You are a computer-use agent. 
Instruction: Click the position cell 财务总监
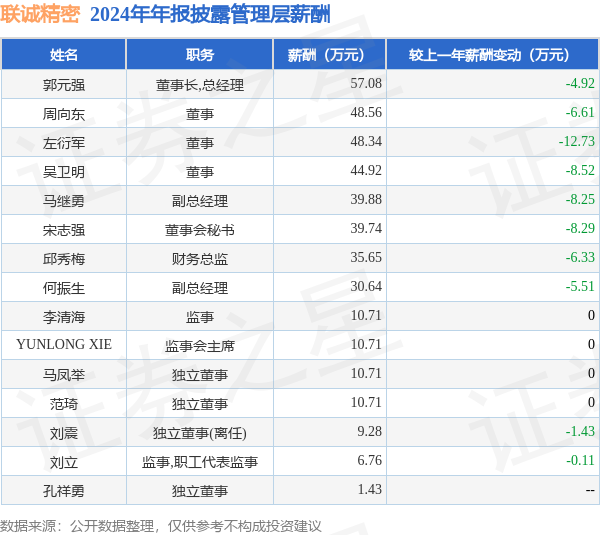pyautogui.click(x=200, y=259)
